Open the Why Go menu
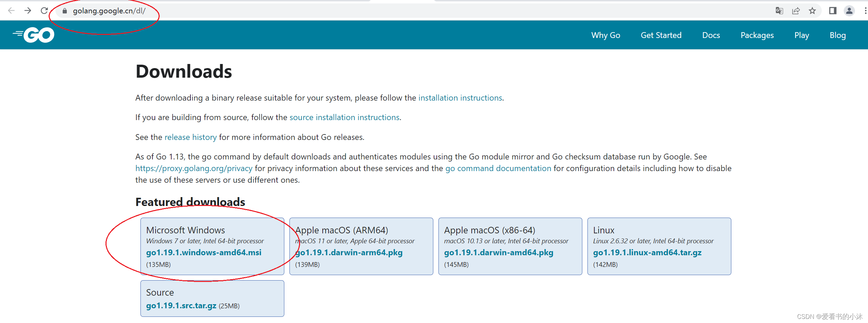The height and width of the screenshot is (323, 868). (606, 35)
